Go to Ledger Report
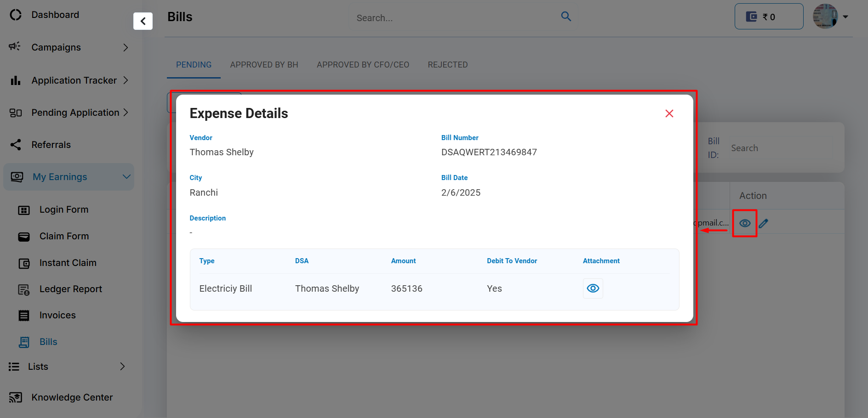 click(71, 289)
